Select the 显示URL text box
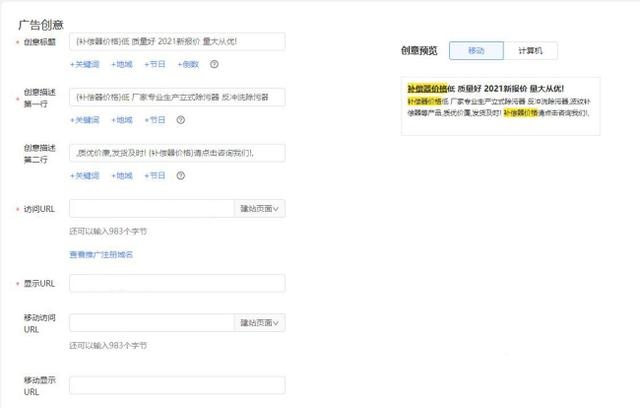640x409 pixels. tap(177, 283)
